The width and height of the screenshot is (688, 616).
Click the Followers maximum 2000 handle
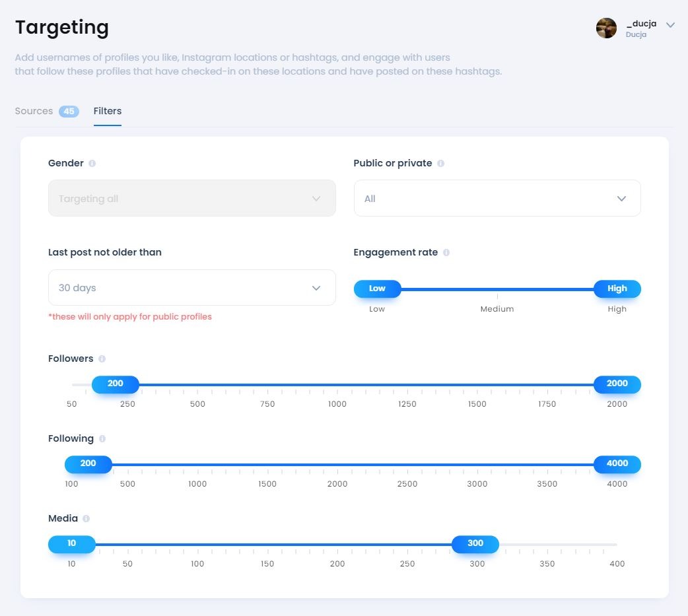tap(617, 384)
